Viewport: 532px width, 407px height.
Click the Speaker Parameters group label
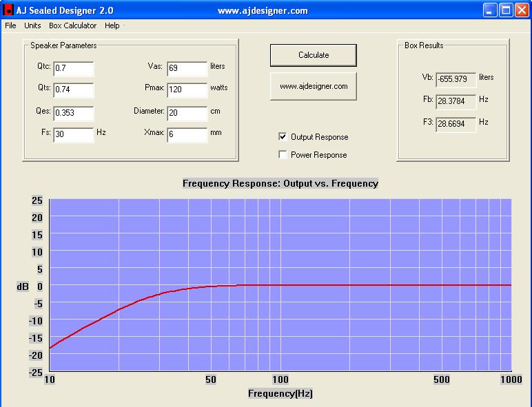[63, 45]
